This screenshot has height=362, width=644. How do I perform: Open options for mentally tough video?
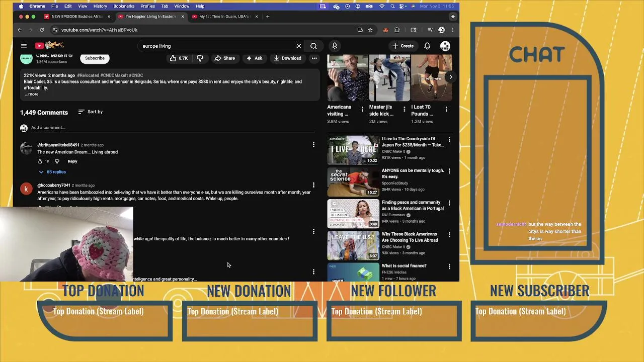click(x=449, y=171)
